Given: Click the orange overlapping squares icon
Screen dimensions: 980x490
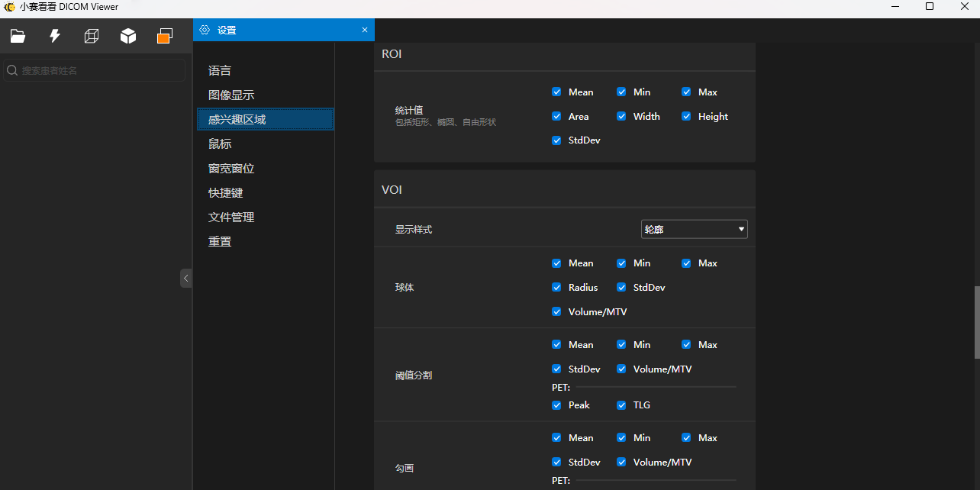Looking at the screenshot, I should click(x=165, y=36).
